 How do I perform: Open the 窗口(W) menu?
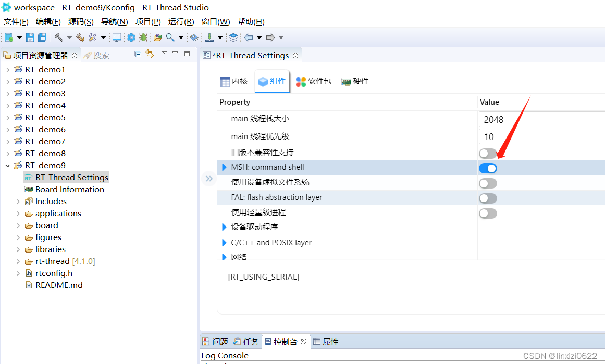(216, 21)
